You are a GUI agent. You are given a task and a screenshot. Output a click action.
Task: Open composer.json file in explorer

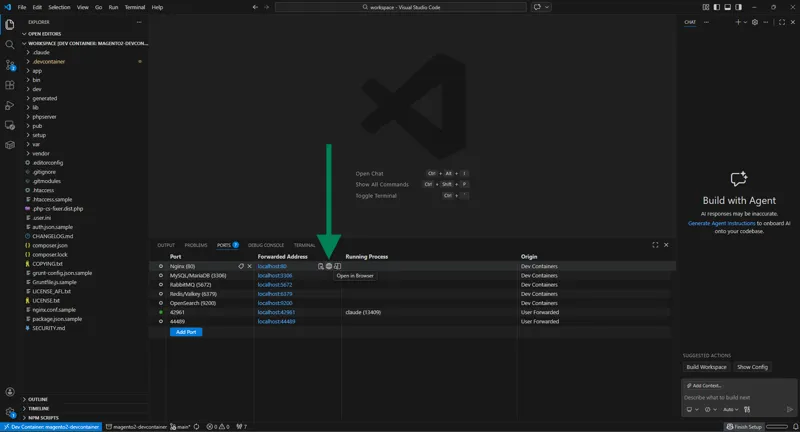[x=49, y=245]
